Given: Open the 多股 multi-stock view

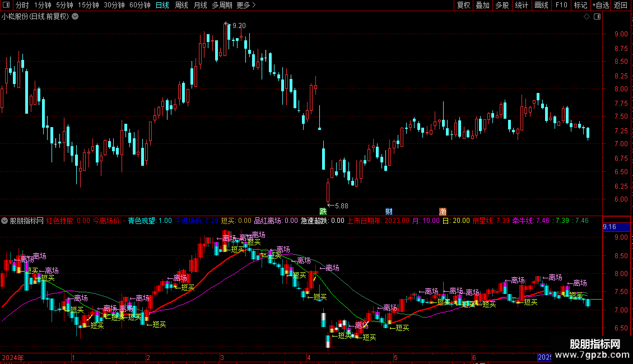Looking at the screenshot, I should pos(502,5).
